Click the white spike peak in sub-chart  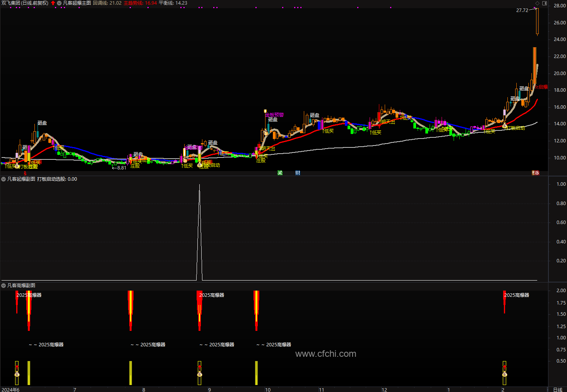coord(199,186)
